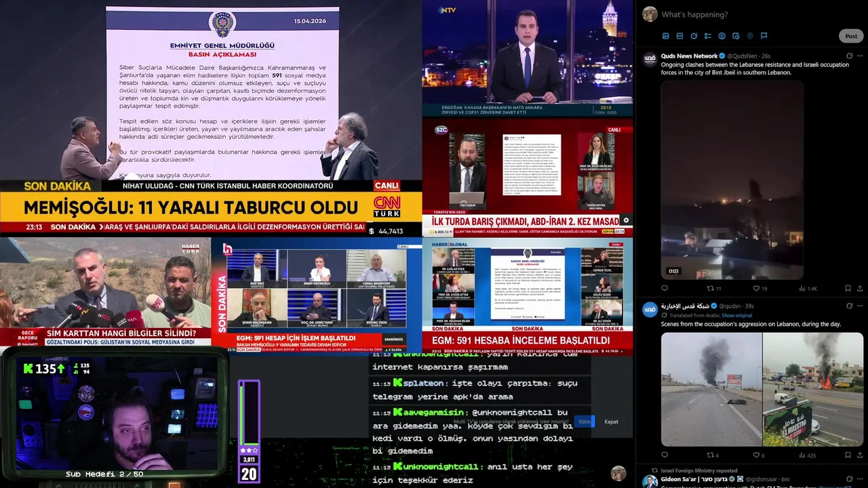Click the location tag icon in composer
The width and height of the screenshot is (868, 488).
click(750, 36)
